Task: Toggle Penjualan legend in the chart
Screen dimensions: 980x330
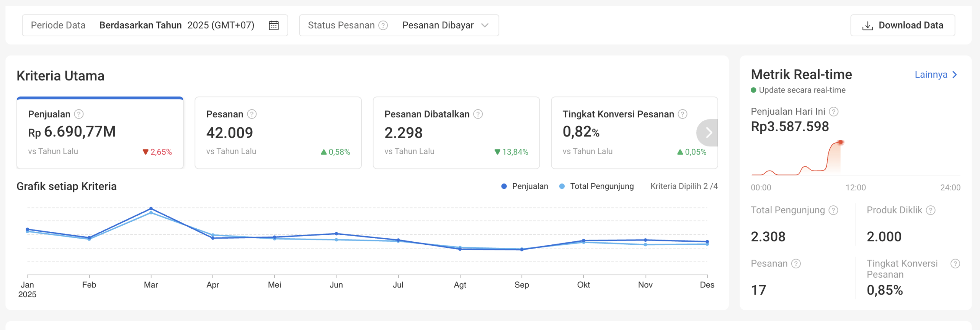Action: 524,186
